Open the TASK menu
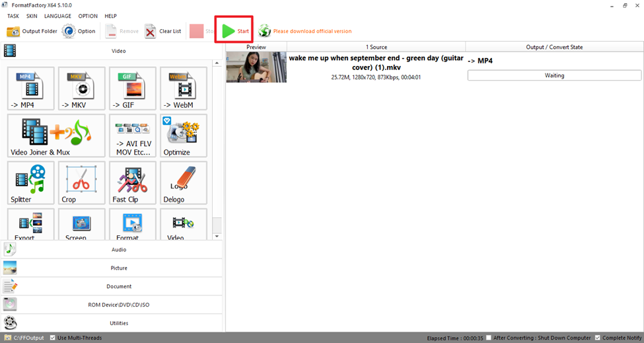Image resolution: width=644 pixels, height=343 pixels. 13,16
